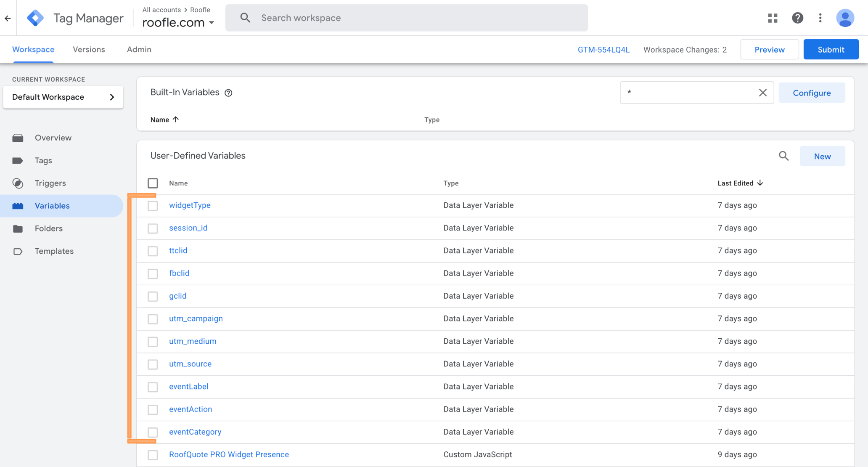Click the Submit button
The image size is (868, 467).
click(831, 50)
